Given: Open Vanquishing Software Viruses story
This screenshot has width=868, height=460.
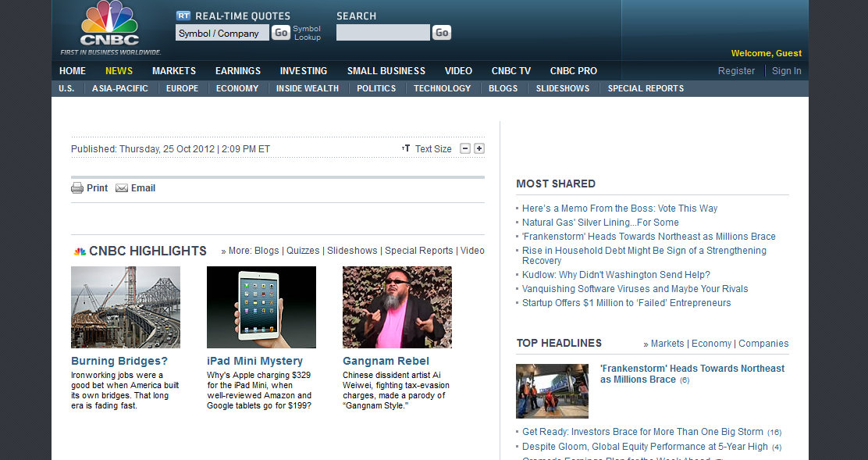Looking at the screenshot, I should (635, 289).
